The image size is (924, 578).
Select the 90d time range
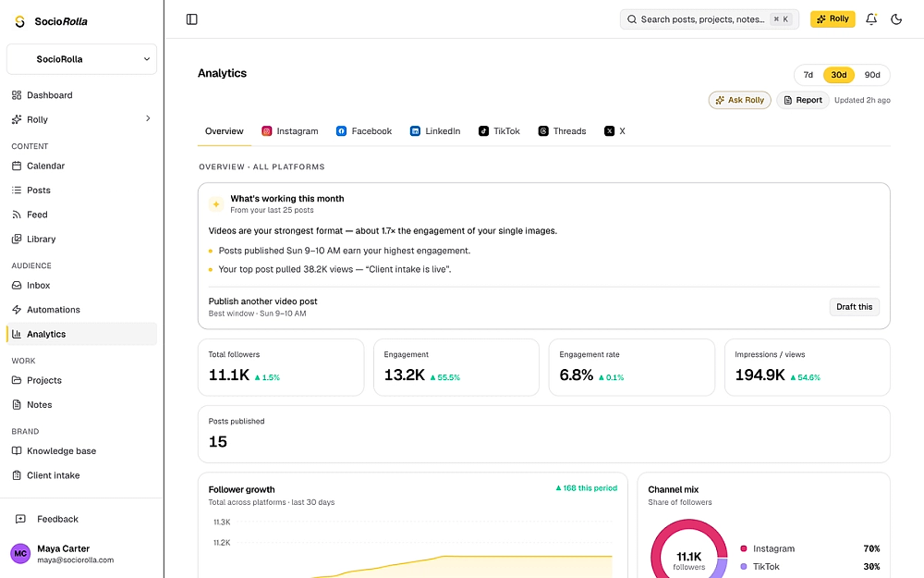872,75
